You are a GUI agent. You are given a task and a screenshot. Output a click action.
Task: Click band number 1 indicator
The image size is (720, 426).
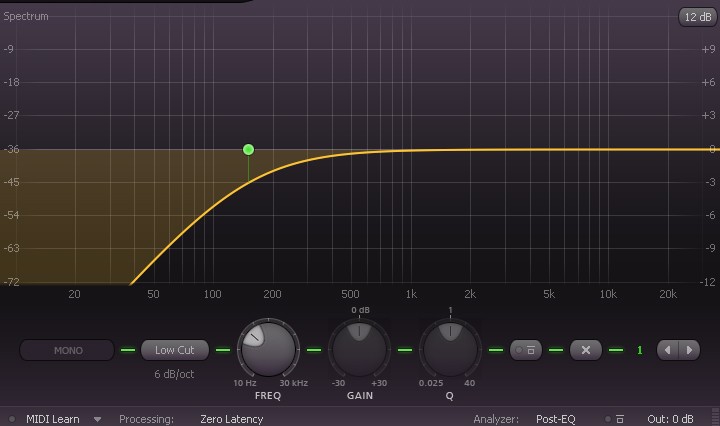tap(639, 350)
